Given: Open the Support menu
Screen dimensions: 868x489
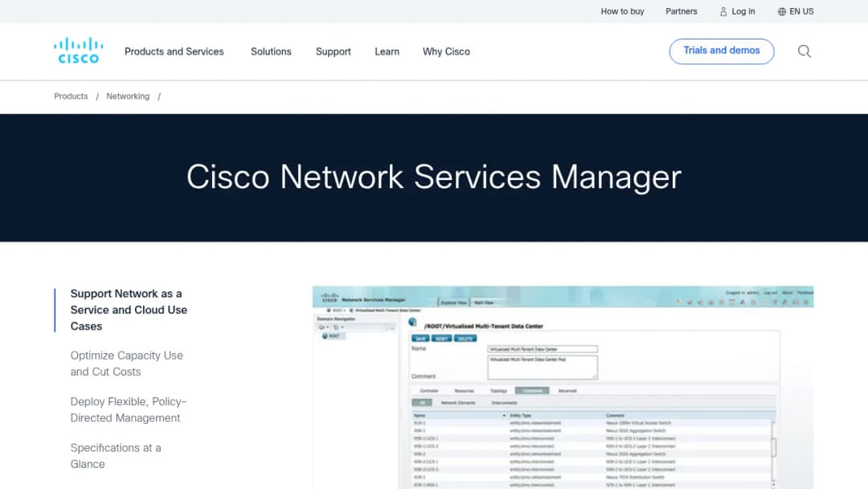Looking at the screenshot, I should [x=334, y=51].
